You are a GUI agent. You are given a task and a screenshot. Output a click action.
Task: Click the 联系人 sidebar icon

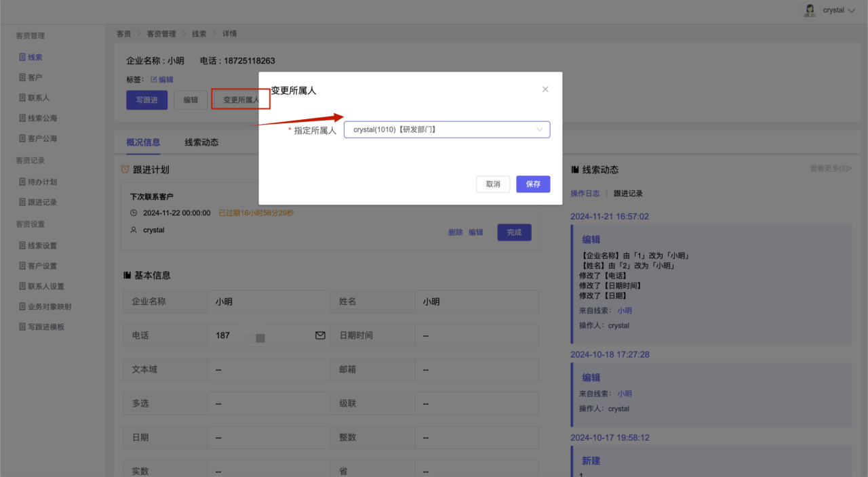pyautogui.click(x=22, y=98)
